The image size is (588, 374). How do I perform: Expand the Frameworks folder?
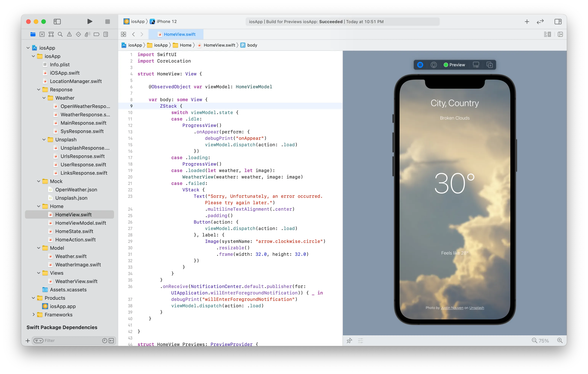34,315
